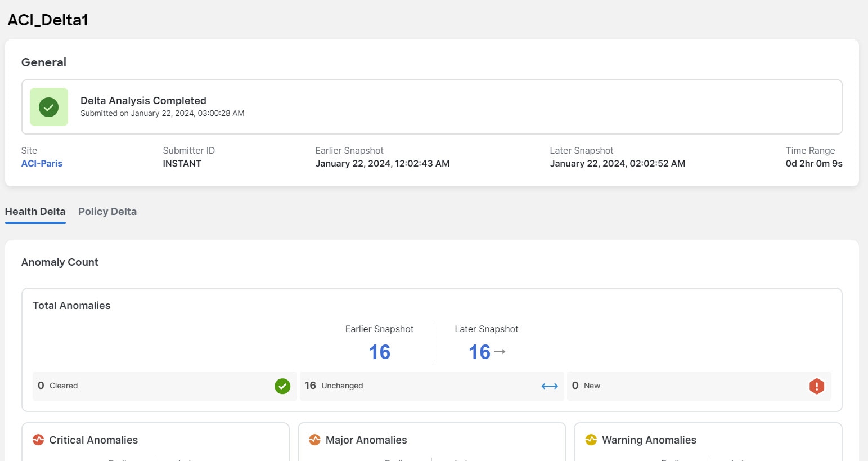Click the Earlier Snapshot 12:02:43 AM date
The image size is (868, 461).
coord(383,164)
